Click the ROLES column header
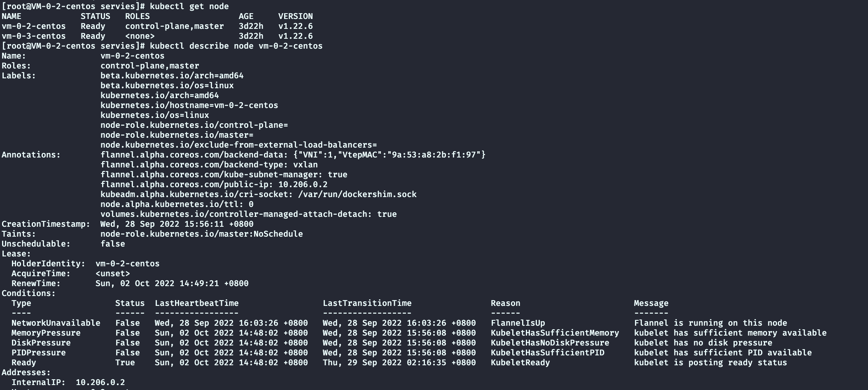This screenshot has height=390, width=868. [x=137, y=16]
